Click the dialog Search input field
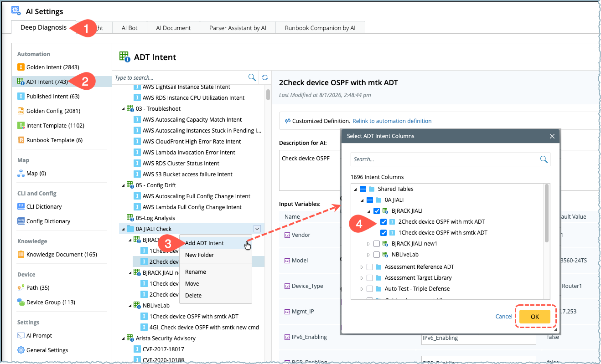Image resolution: width=601 pixels, height=364 pixels. coord(445,159)
